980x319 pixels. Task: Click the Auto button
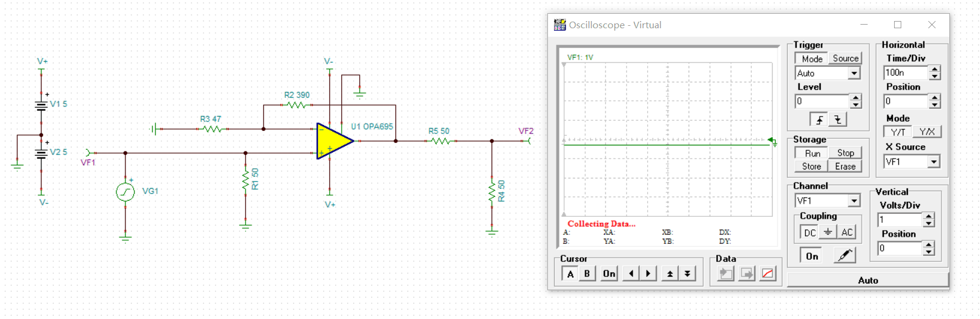[x=868, y=280]
